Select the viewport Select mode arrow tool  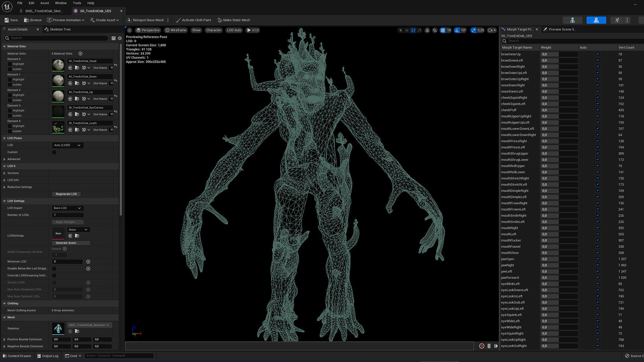(400, 30)
